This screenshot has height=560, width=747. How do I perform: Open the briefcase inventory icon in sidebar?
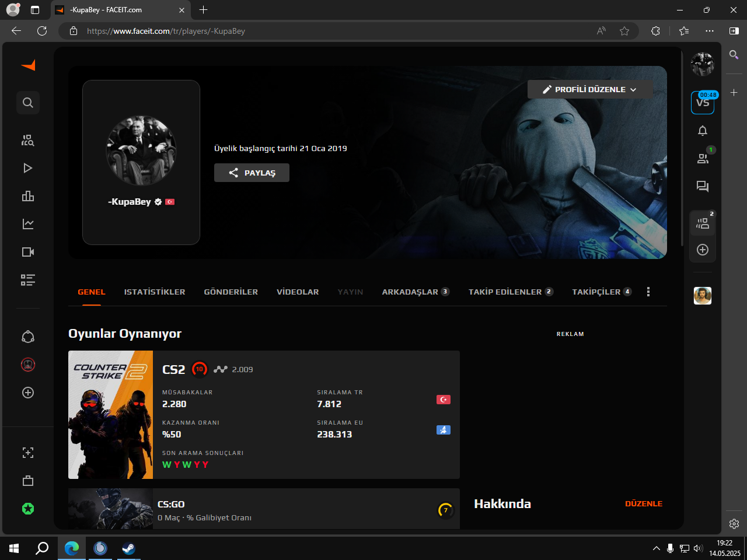pyautogui.click(x=28, y=481)
